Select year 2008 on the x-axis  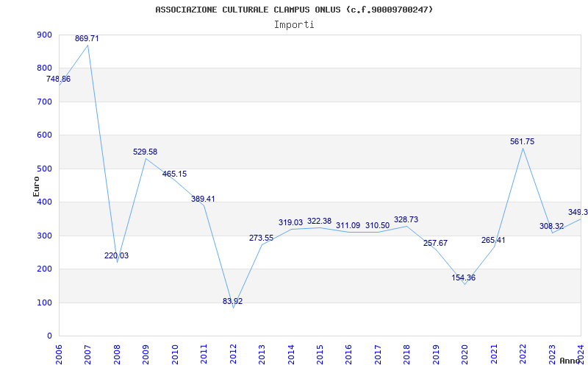tap(117, 354)
